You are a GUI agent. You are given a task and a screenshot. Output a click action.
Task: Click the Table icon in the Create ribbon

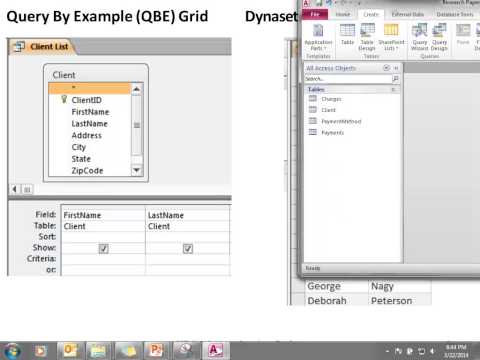[347, 35]
